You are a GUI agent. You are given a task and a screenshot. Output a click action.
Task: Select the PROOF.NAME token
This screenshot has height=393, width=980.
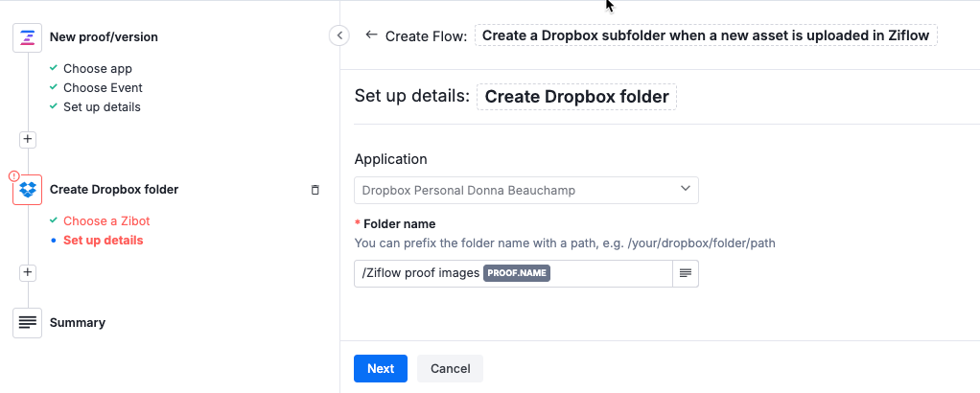point(517,273)
